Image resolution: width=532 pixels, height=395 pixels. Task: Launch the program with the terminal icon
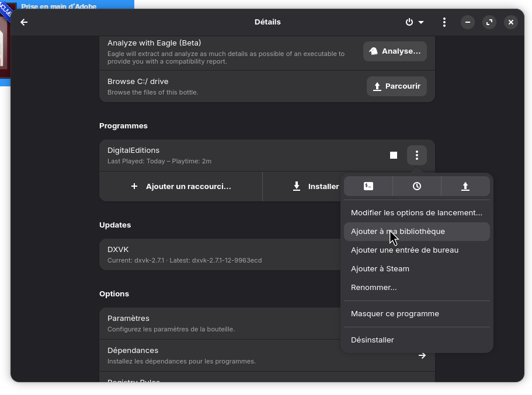point(368,186)
